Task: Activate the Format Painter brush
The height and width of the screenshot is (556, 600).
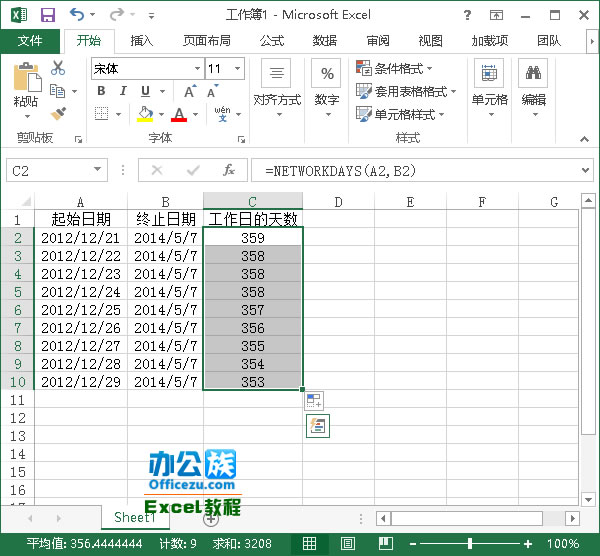Action: tap(58, 114)
